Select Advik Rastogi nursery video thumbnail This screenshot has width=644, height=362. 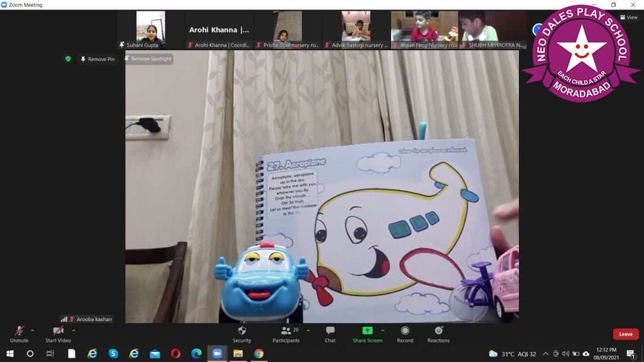click(356, 30)
